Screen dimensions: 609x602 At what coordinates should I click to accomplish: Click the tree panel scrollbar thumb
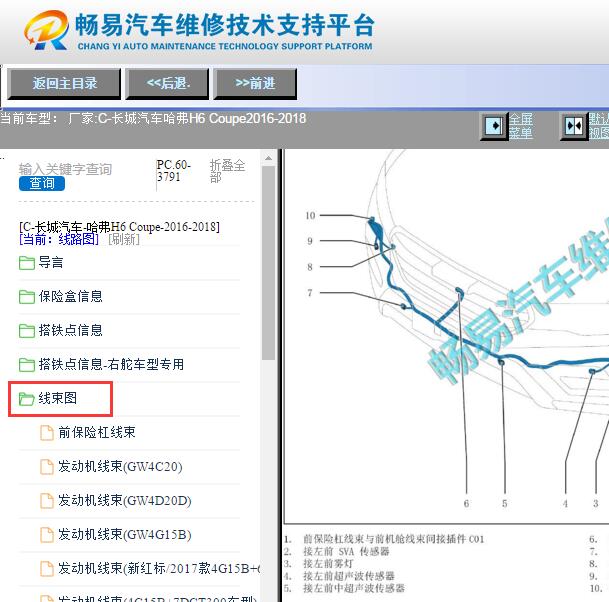coord(268,263)
